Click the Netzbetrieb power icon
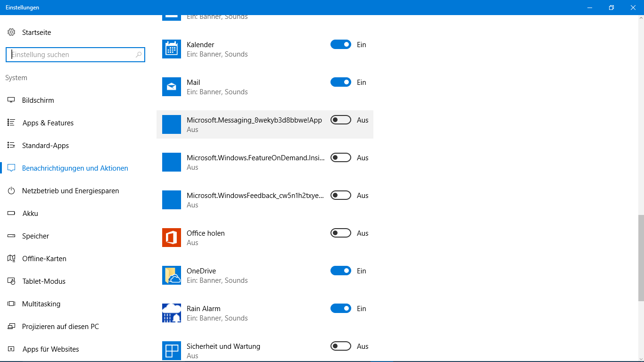The width and height of the screenshot is (644, 362). (11, 190)
